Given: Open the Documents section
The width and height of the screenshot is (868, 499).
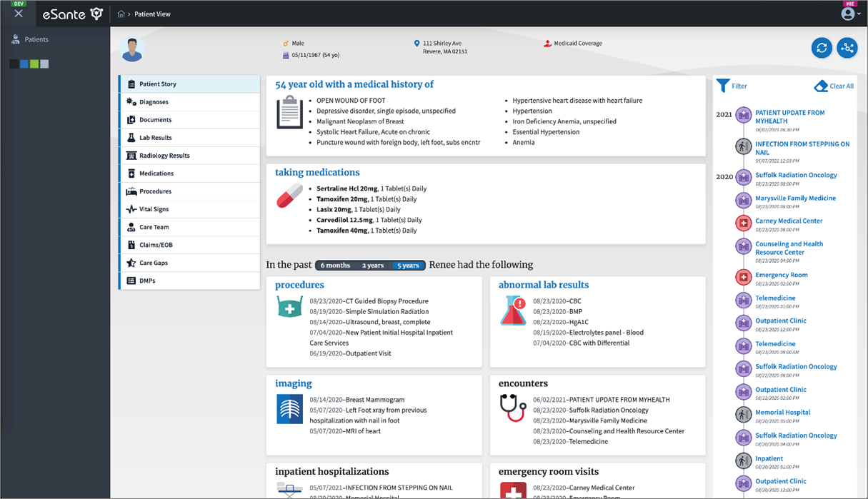Looking at the screenshot, I should click(x=189, y=120).
